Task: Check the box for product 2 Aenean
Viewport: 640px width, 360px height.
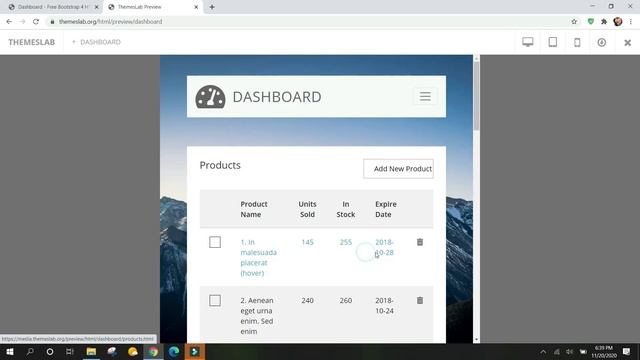Action: tap(215, 300)
